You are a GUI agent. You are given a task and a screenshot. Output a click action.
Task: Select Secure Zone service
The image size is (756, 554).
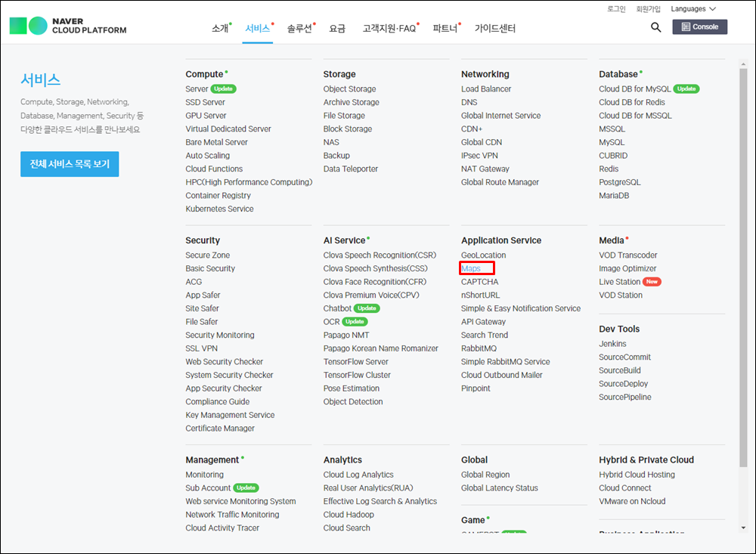(207, 255)
